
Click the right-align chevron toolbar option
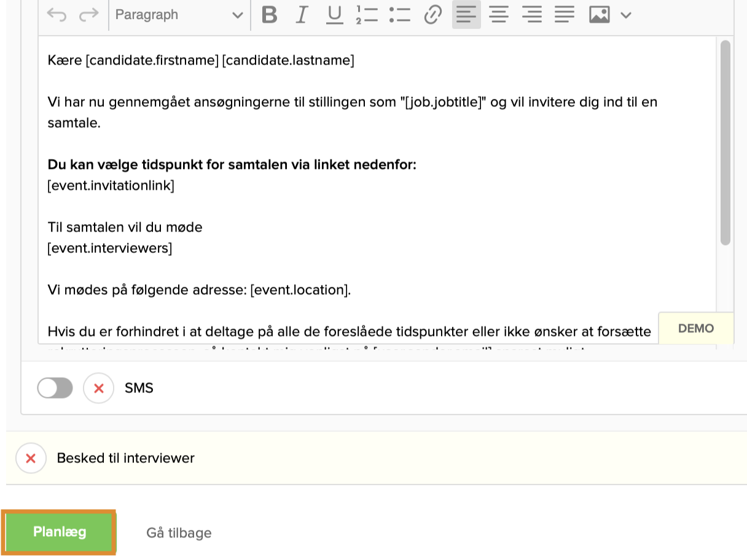click(531, 15)
